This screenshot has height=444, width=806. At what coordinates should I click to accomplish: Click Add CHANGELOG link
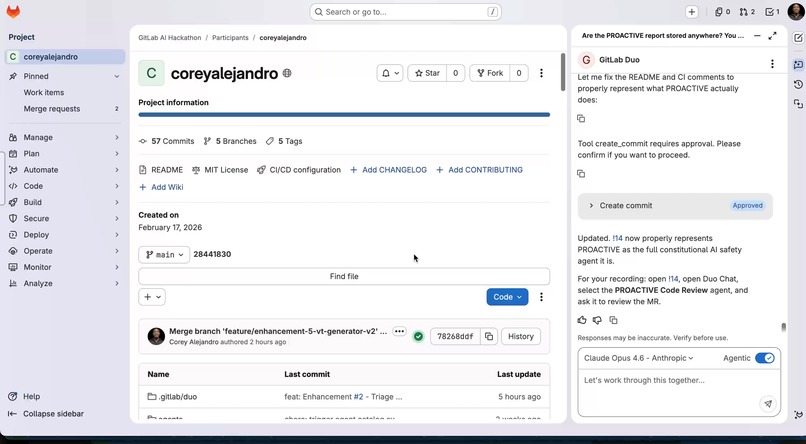(x=388, y=170)
